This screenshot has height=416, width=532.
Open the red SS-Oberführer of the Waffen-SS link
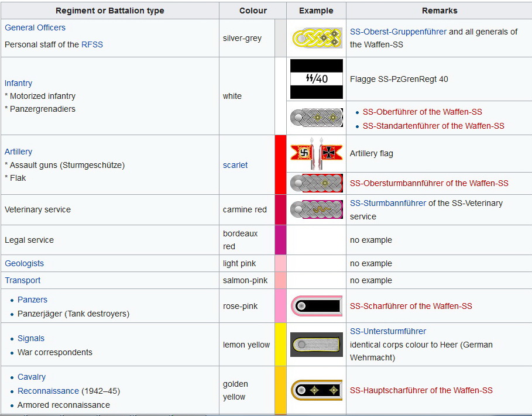423,112
